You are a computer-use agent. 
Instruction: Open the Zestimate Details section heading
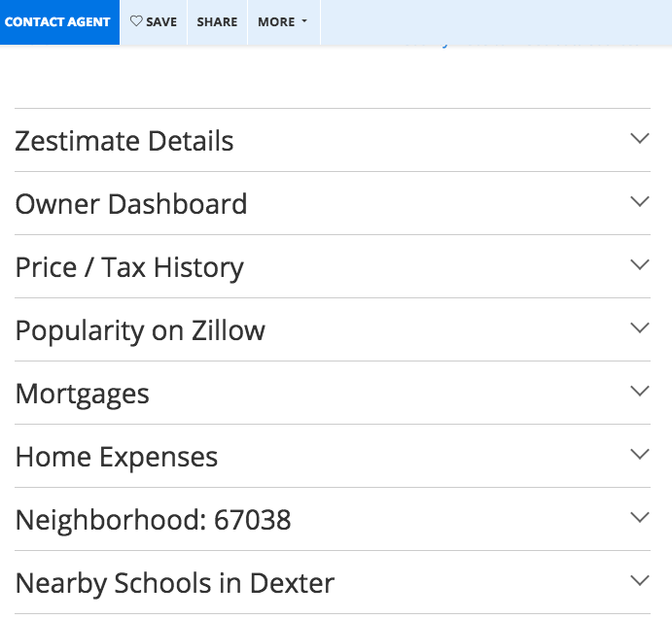(124, 141)
